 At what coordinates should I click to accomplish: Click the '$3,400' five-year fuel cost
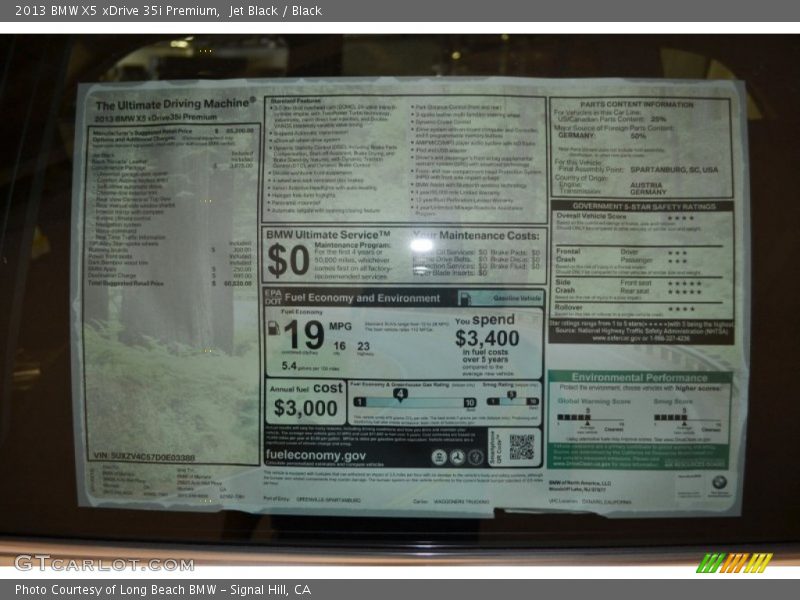tap(487, 338)
